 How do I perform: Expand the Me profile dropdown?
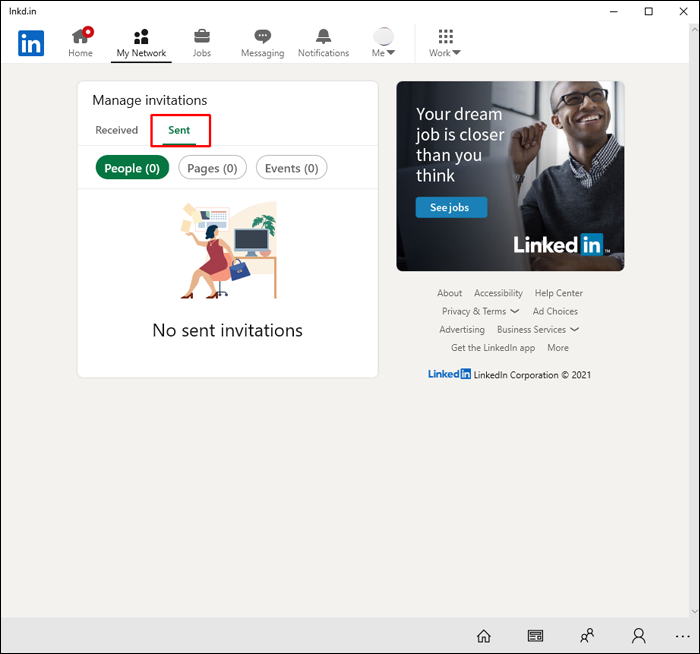pyautogui.click(x=384, y=42)
